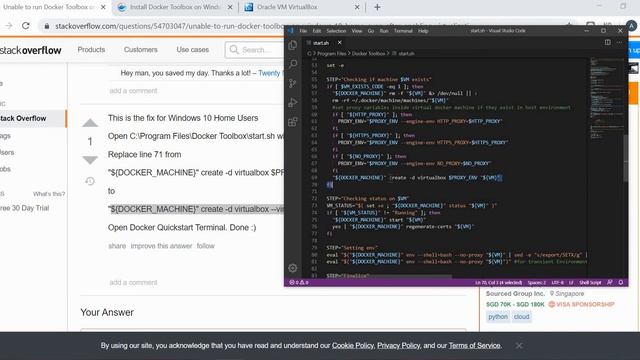Open Run menu in VS Code
The image size is (640, 360).
tap(384, 31)
